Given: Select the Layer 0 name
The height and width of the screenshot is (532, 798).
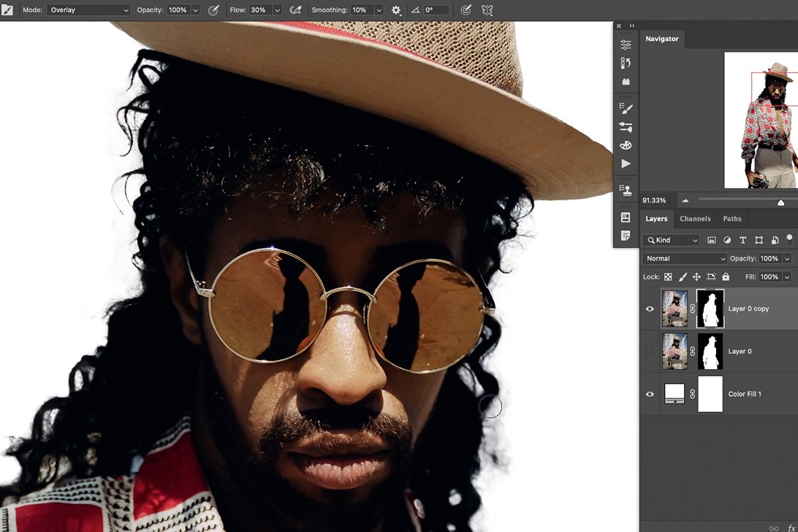Looking at the screenshot, I should point(739,351).
